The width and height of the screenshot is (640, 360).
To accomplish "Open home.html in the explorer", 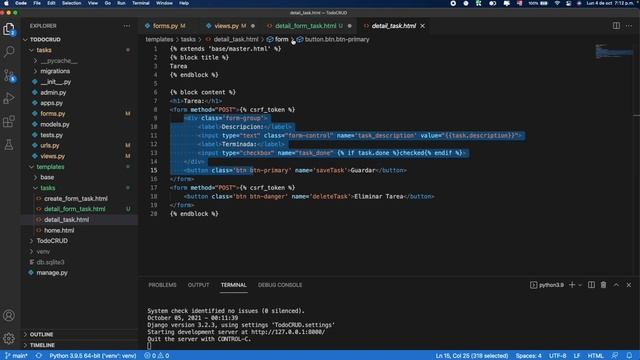I will point(59,231).
